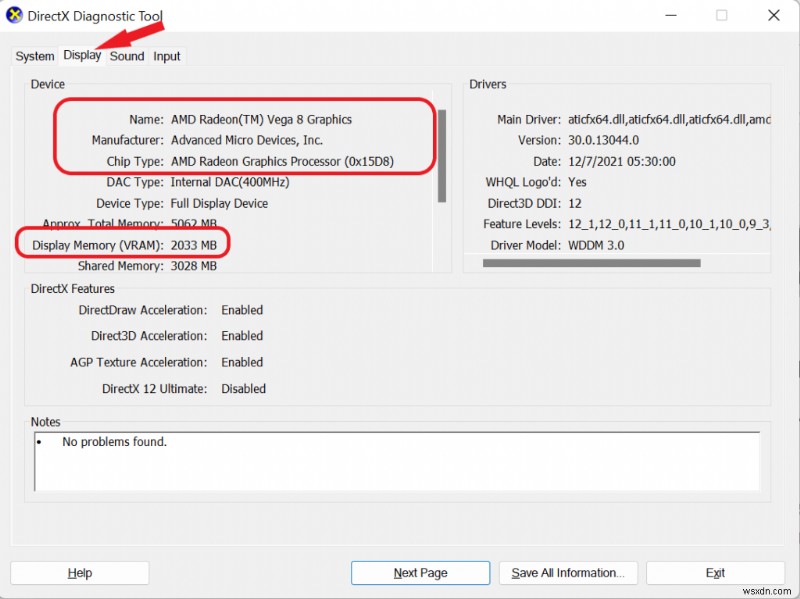Click display memory value '2033 MB'

pos(193,245)
